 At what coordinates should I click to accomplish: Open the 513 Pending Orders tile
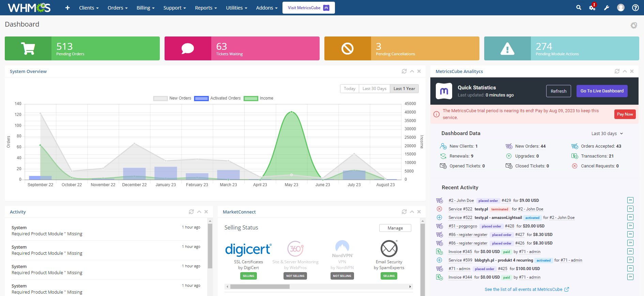coord(82,48)
